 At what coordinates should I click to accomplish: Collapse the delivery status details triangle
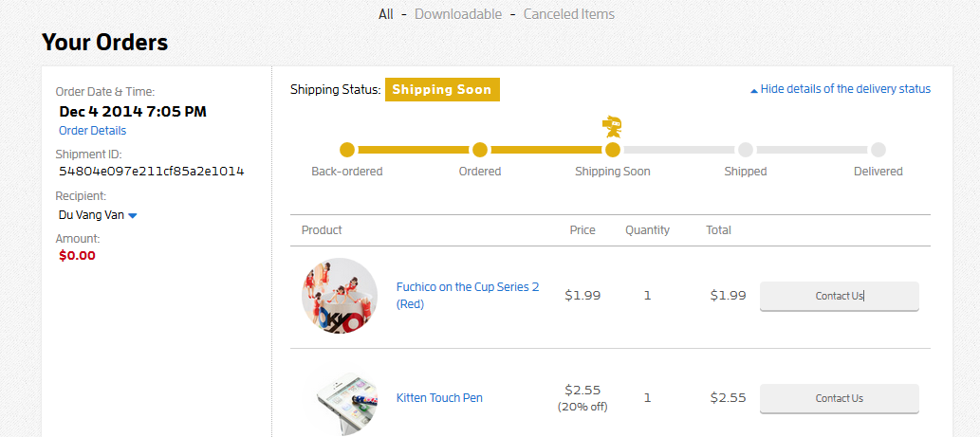tap(754, 91)
